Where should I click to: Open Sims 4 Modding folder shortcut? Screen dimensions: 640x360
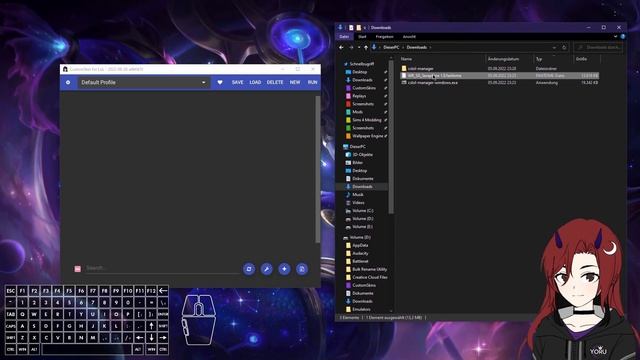[367, 120]
